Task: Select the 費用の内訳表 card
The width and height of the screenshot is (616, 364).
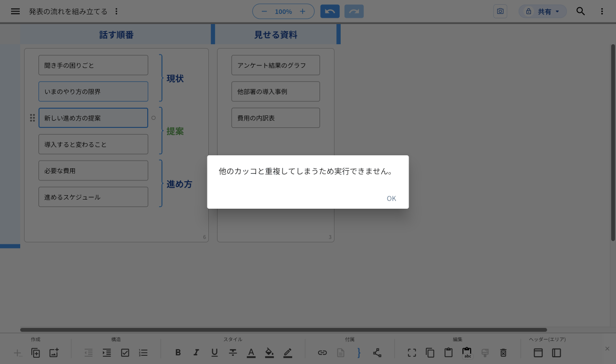Action: (276, 118)
